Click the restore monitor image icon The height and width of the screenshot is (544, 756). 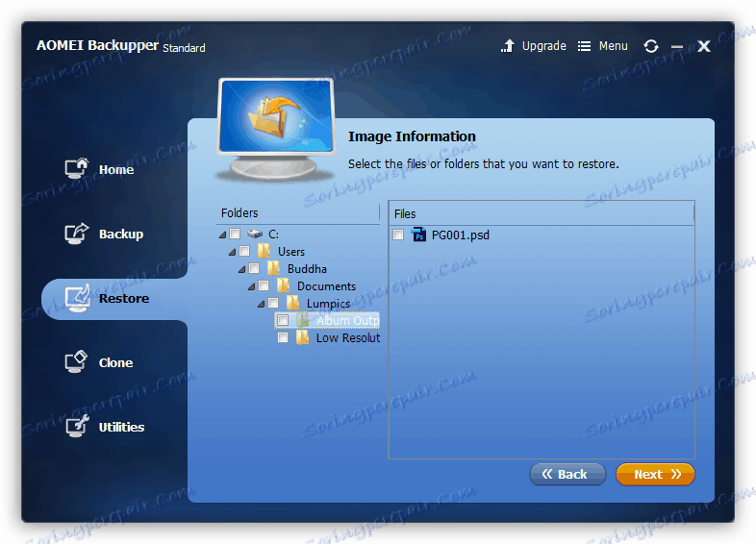tap(276, 129)
